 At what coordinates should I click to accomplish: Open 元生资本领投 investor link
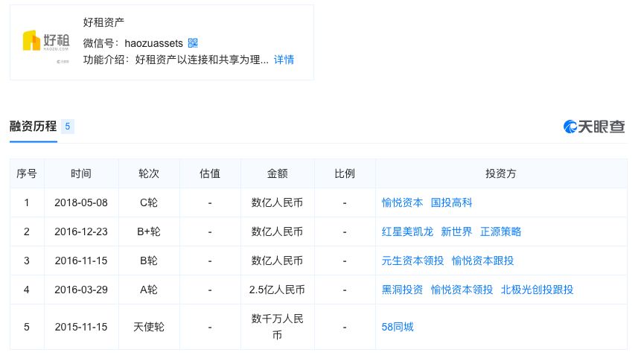pos(412,261)
